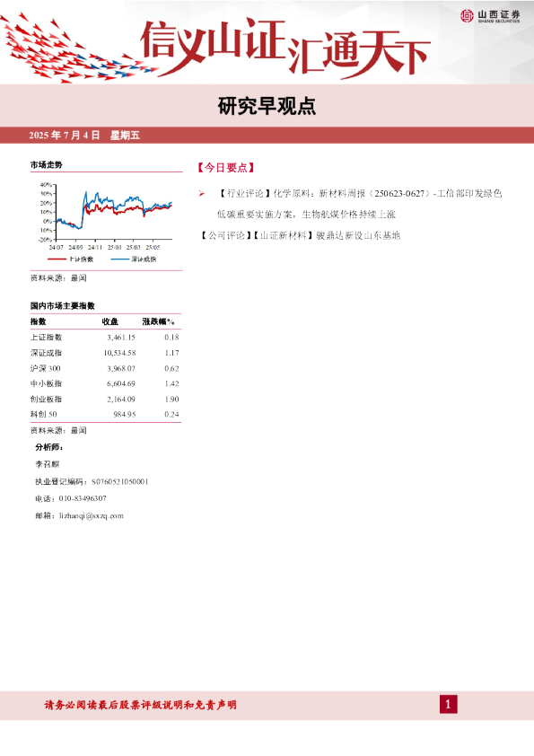The width and height of the screenshot is (534, 756).
Task: Open the 公司评论 山证新材料 headline
Action: (x=301, y=235)
